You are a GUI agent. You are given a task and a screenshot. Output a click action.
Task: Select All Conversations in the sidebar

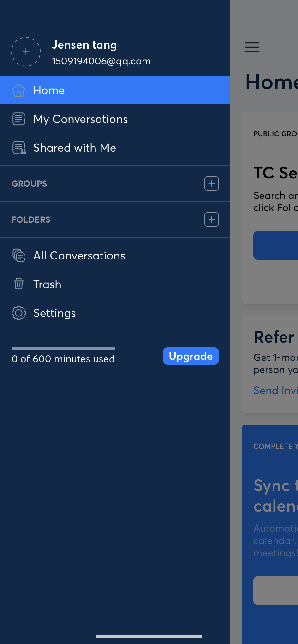pyautogui.click(x=79, y=255)
